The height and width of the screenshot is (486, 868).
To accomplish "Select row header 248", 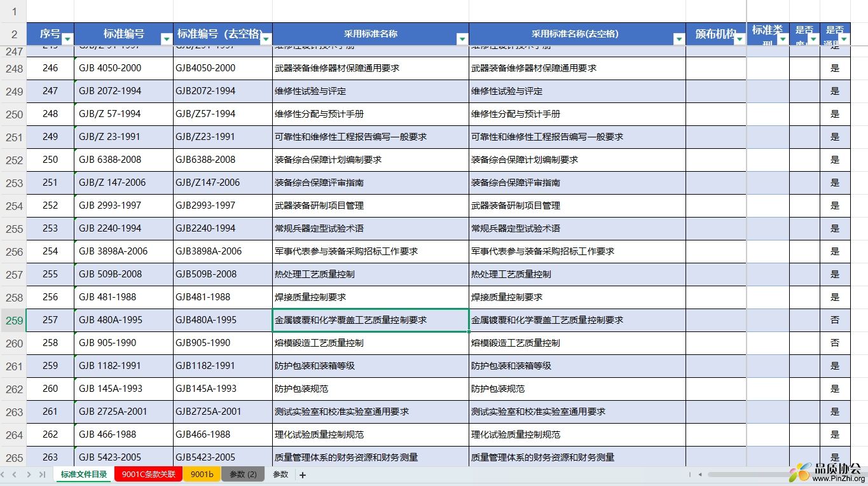I will (x=13, y=69).
